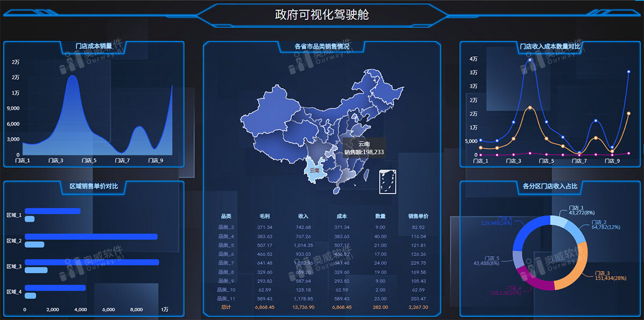Click the 区域_1 light blue bar
The height and width of the screenshot is (320, 644).
coord(30,219)
